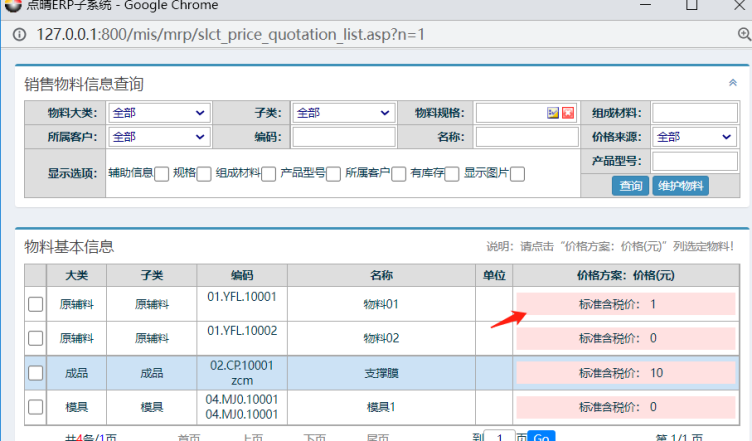752x441 pixels.
Task: Click the red clear icon in 物料规格
Action: (568, 113)
